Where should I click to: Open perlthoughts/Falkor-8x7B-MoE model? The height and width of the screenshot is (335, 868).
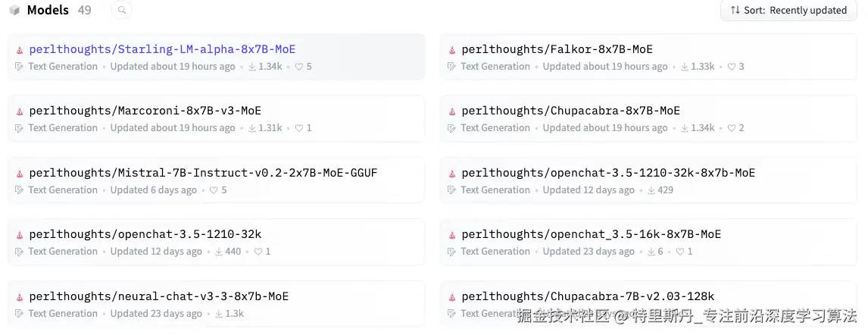pos(557,49)
